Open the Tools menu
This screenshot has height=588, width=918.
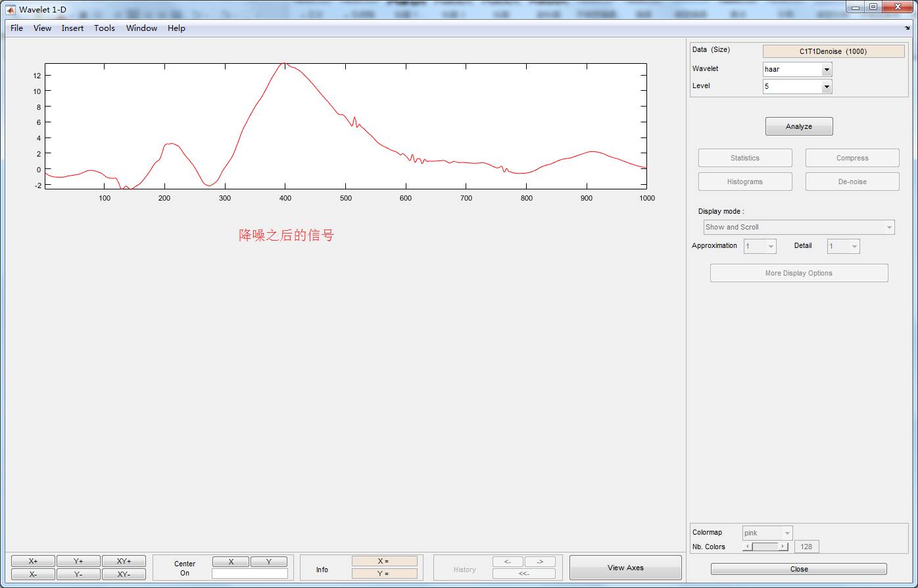tap(105, 28)
